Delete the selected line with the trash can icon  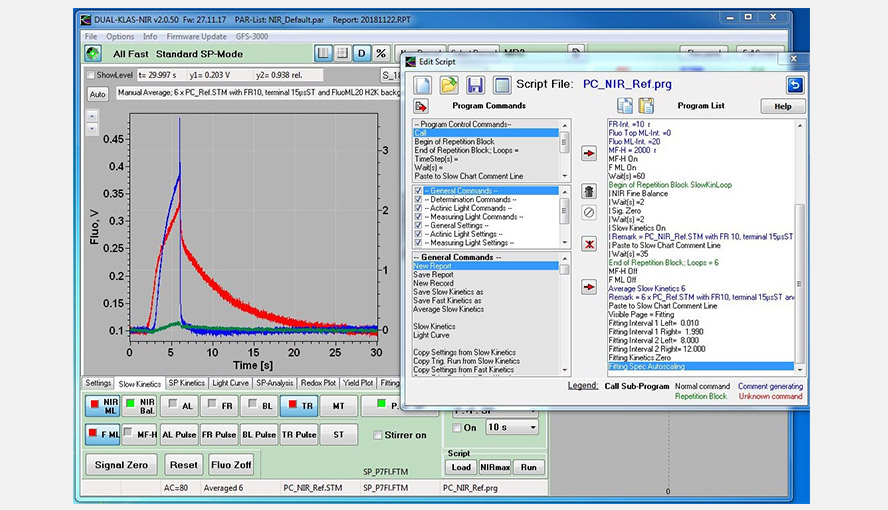tap(589, 191)
